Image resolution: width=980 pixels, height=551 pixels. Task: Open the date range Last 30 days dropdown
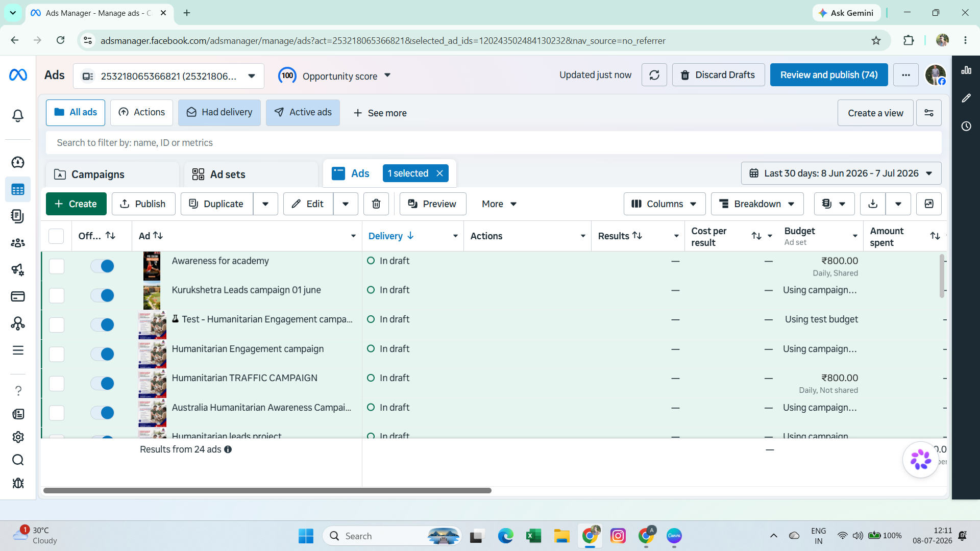841,173
